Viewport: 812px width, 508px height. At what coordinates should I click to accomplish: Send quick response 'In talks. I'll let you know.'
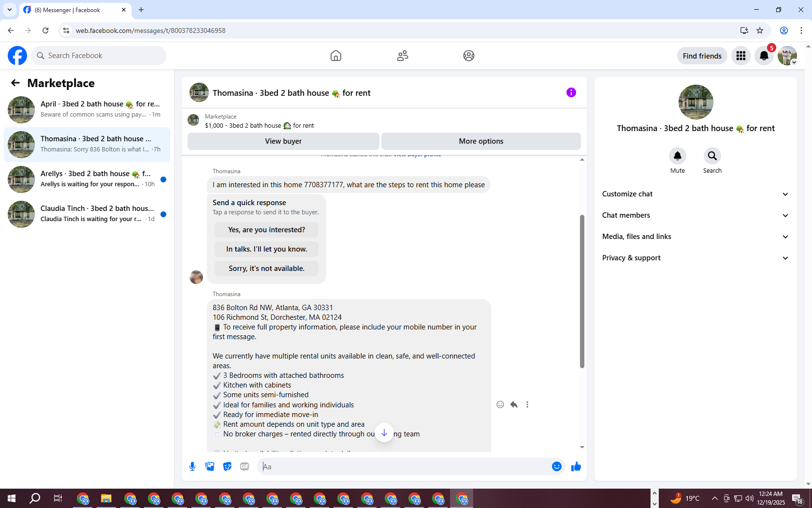point(266,249)
